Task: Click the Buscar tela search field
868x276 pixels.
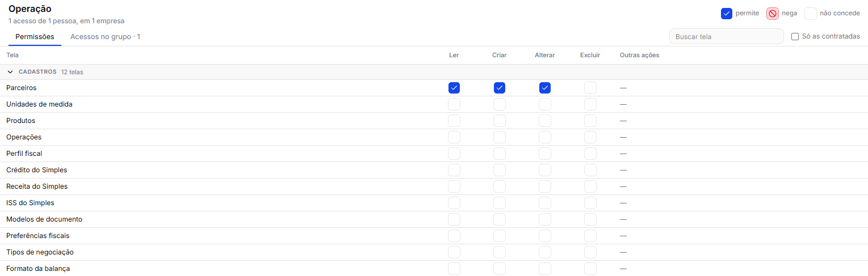Action: [x=727, y=36]
